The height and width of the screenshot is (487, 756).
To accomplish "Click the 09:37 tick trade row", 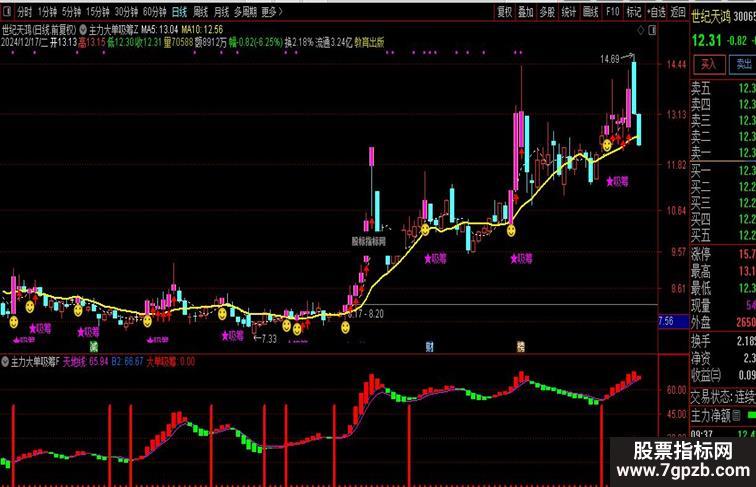I will (723, 434).
